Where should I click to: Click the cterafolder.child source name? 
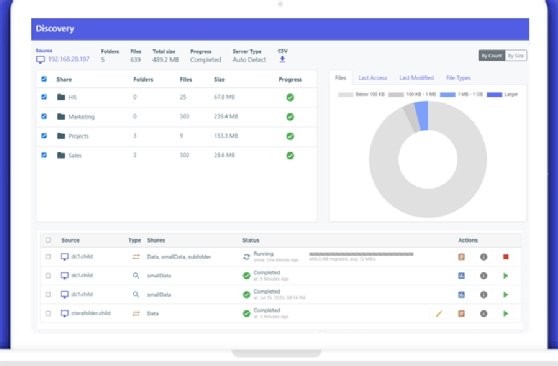(x=91, y=313)
